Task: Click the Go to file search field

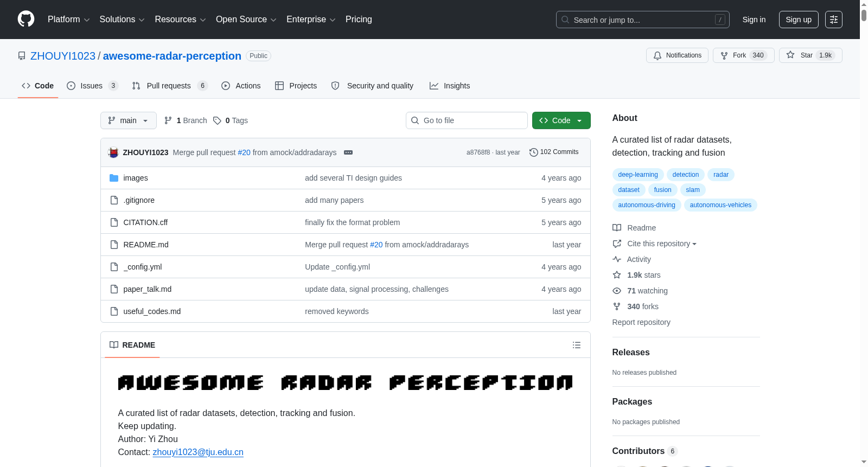Action: click(x=467, y=120)
